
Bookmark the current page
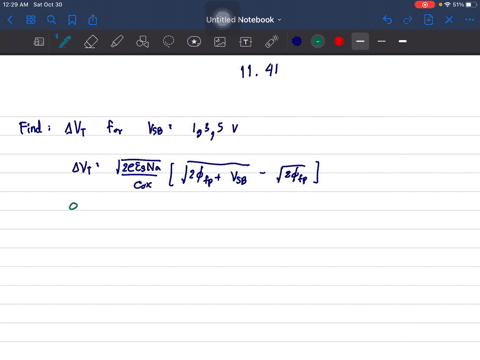[x=72, y=20]
